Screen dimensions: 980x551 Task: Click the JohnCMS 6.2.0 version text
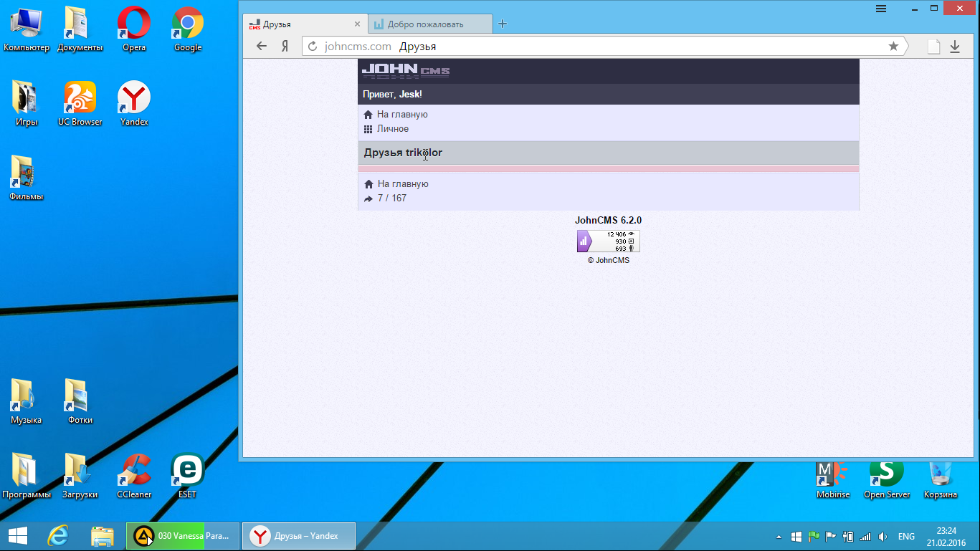[608, 221]
